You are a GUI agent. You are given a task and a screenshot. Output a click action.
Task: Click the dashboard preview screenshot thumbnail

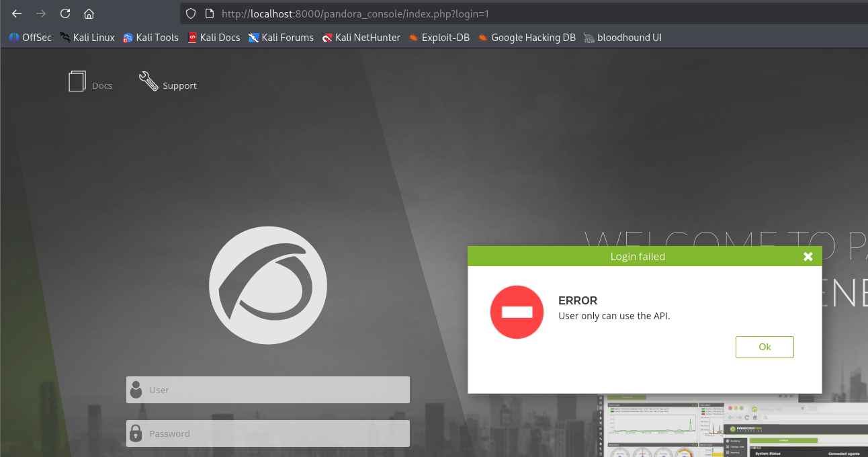734,427
